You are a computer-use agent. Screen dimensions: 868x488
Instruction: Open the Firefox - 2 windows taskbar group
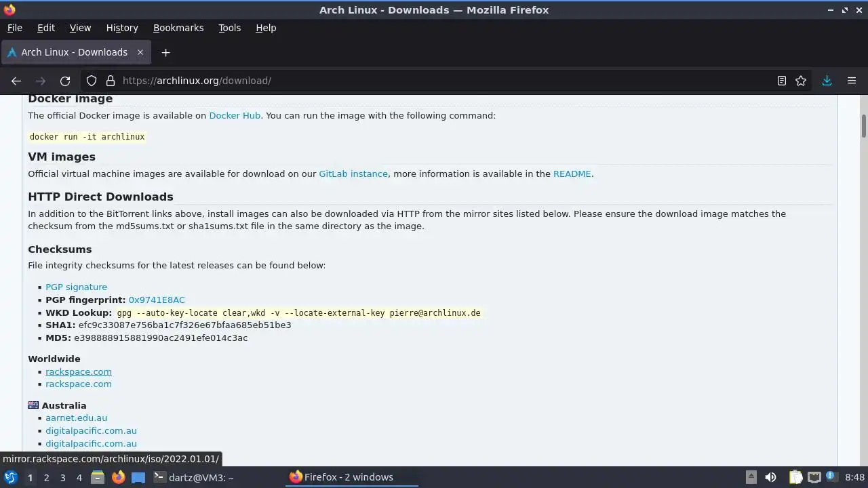pos(352,477)
